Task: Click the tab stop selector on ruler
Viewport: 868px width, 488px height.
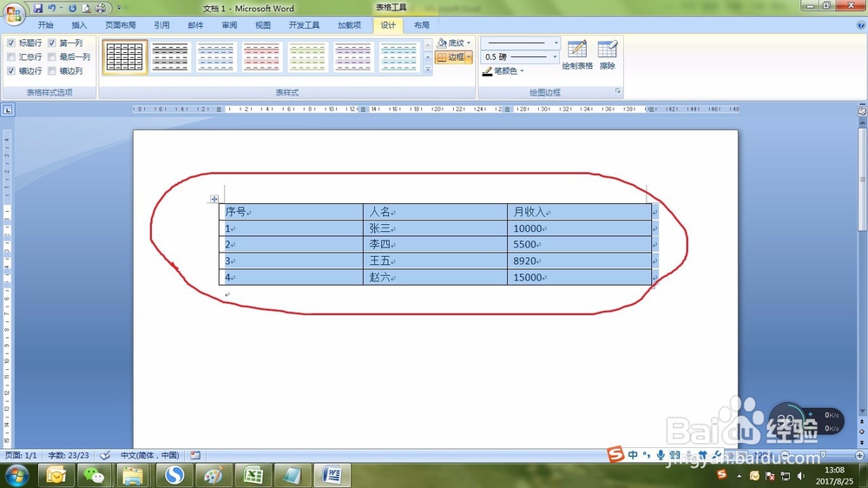Action: point(8,109)
